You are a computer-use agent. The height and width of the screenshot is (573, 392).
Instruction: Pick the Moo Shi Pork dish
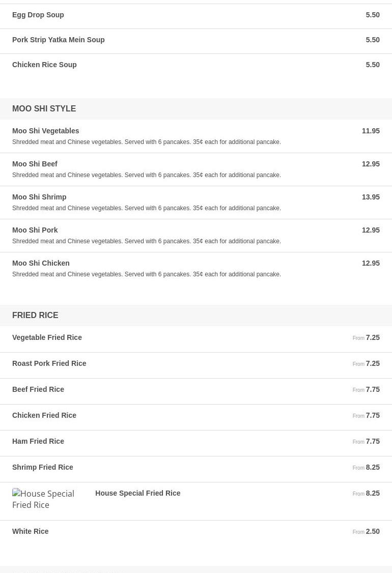(x=35, y=230)
